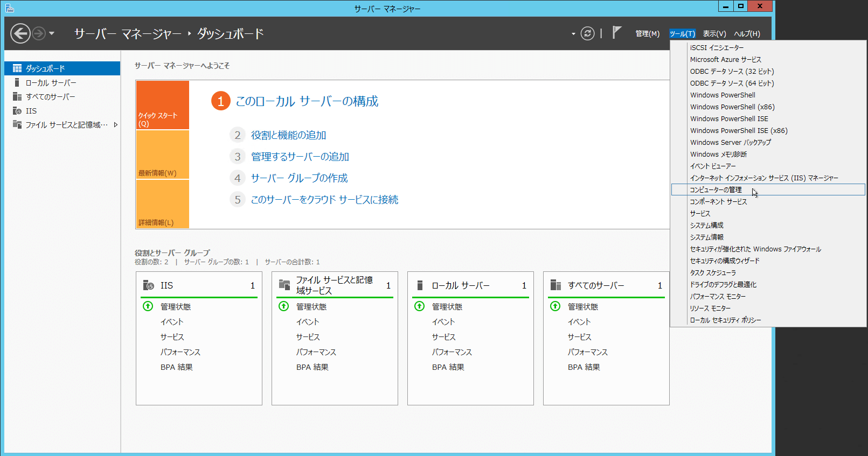Click イベント in IIS tile
Viewport: 868px width, 456px height.
click(172, 322)
